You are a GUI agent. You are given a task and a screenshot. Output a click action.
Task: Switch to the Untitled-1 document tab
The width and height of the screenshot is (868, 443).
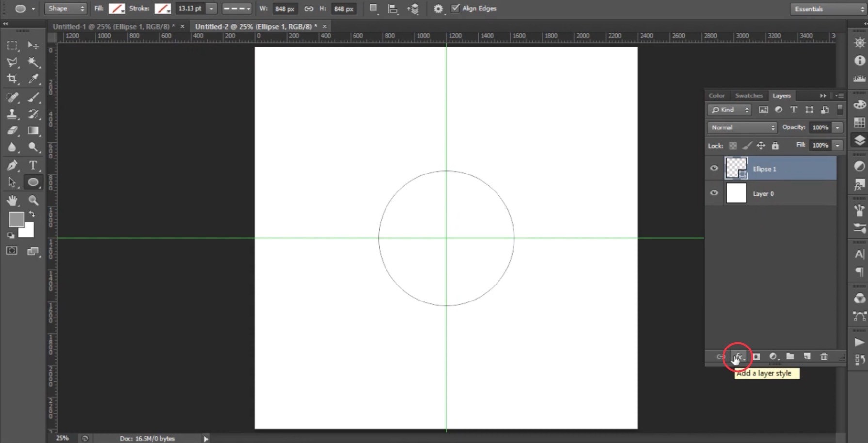click(113, 26)
